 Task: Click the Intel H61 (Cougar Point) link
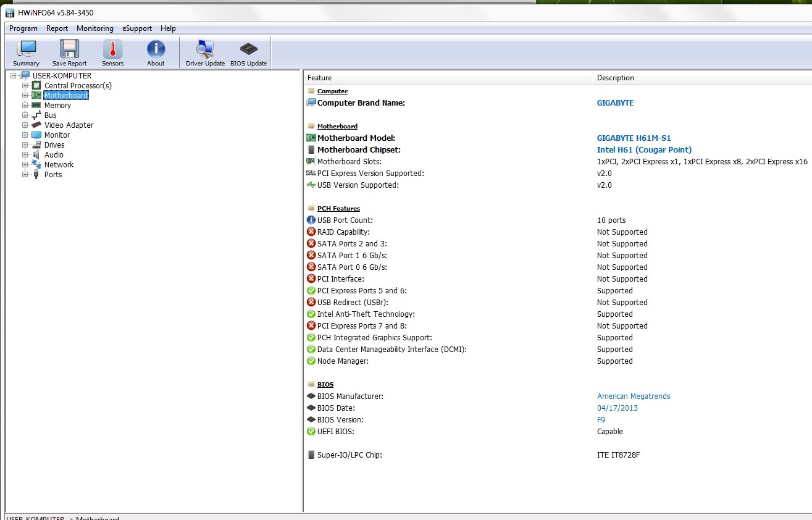(x=644, y=150)
